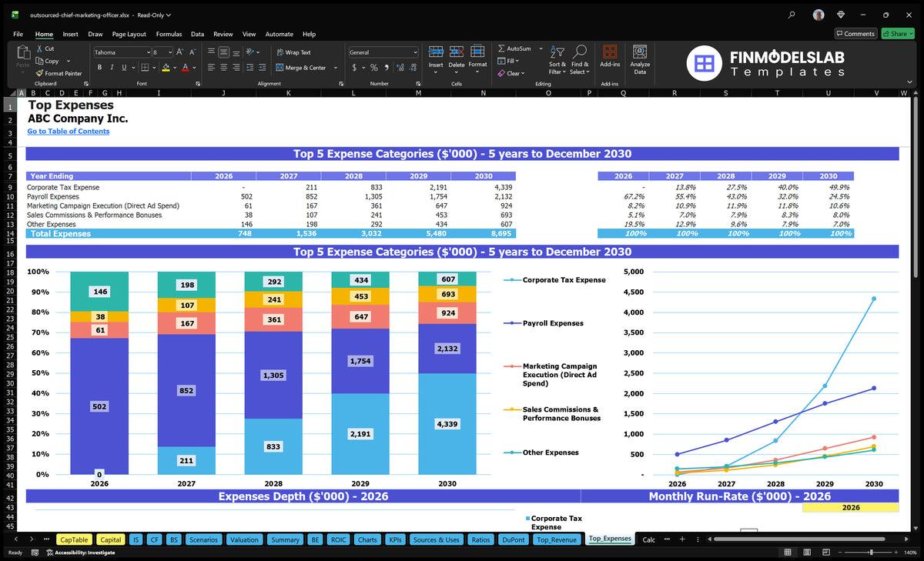Click Accessibility: Investigate in status bar
The width and height of the screenshot is (924, 561).
point(80,553)
